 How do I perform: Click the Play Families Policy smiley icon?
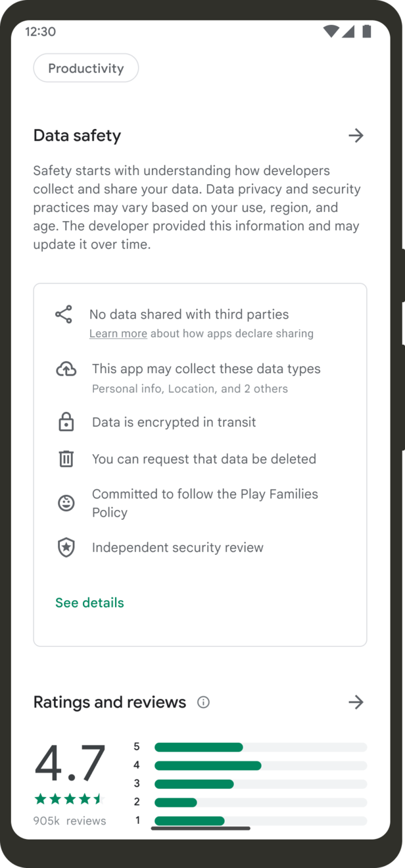coord(66,503)
